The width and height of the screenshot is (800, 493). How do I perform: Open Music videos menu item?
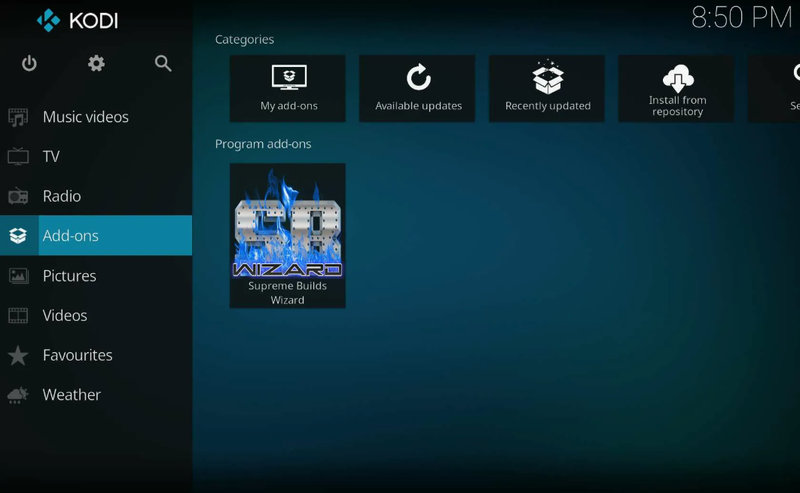(x=96, y=117)
